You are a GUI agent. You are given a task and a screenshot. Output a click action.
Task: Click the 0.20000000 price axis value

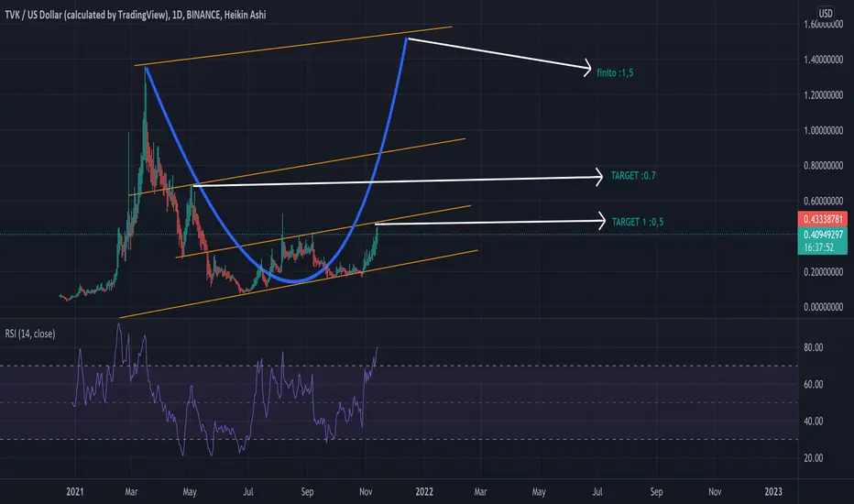pyautogui.click(x=824, y=272)
